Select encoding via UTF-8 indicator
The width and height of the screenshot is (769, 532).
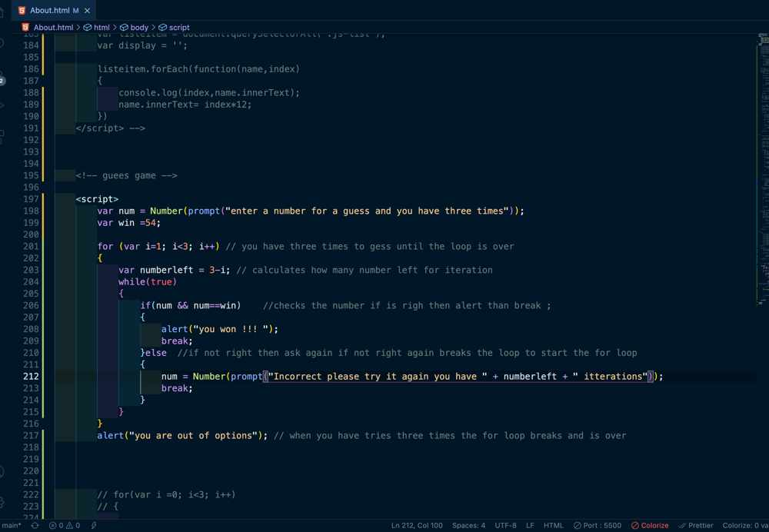[x=505, y=525]
